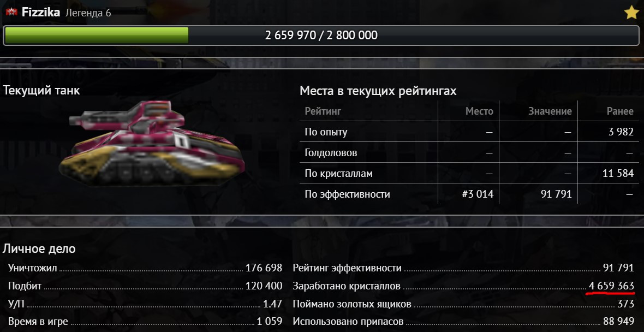Screen dimensions: 644x332
Task: Click the Время в игре statistic row
Action: (x=145, y=322)
